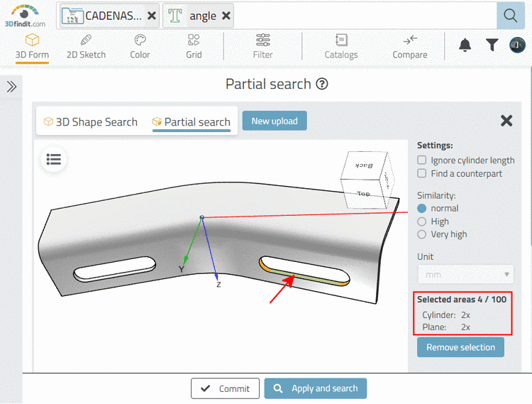The image size is (532, 404).
Task: Select Very high similarity radio button
Action: pyautogui.click(x=422, y=234)
